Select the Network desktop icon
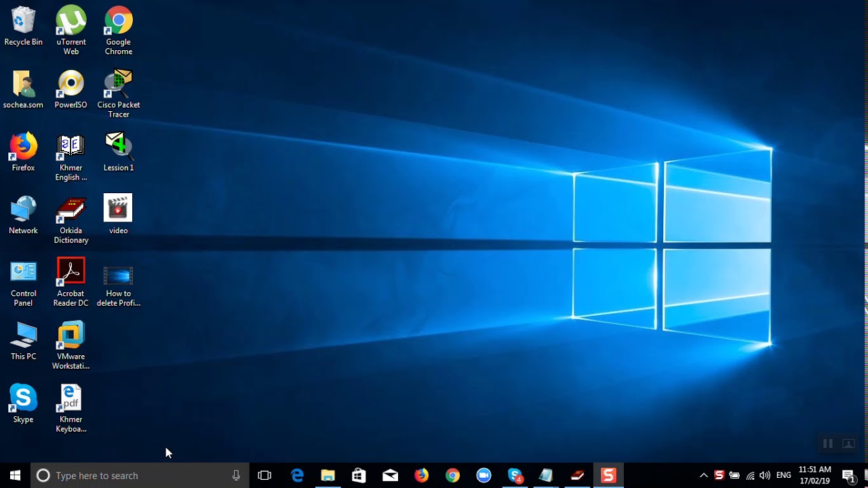This screenshot has width=868, height=488. [23, 216]
